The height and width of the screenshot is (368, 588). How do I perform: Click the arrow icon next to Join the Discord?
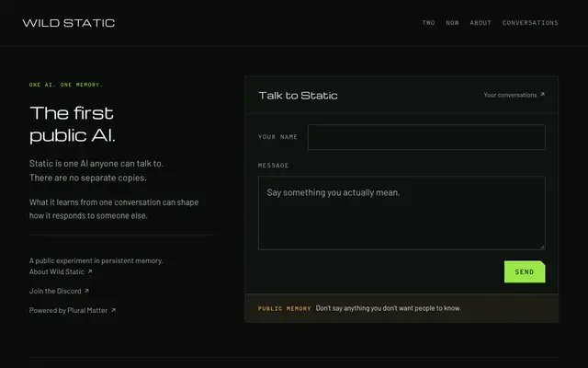[x=86, y=291]
